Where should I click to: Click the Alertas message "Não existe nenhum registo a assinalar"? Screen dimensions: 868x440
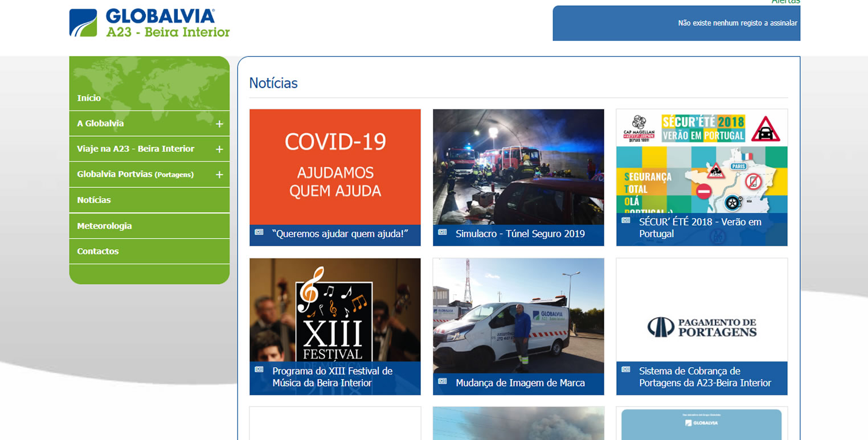tap(738, 23)
